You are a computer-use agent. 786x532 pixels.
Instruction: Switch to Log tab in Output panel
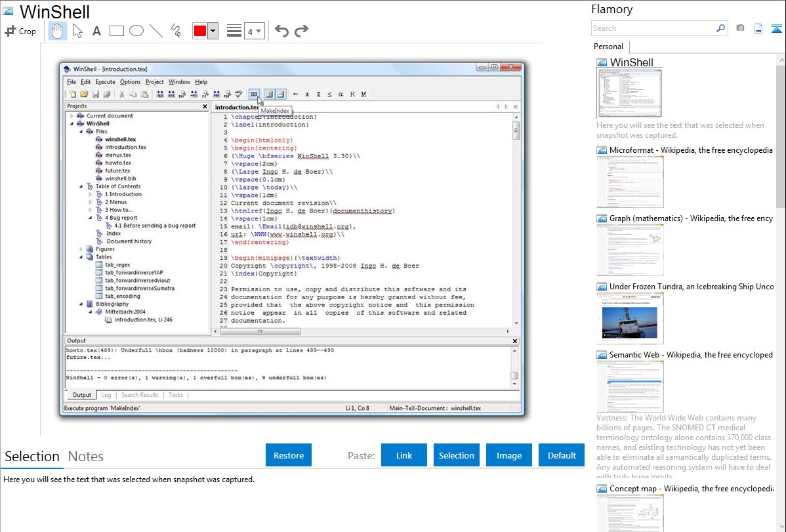tap(106, 395)
